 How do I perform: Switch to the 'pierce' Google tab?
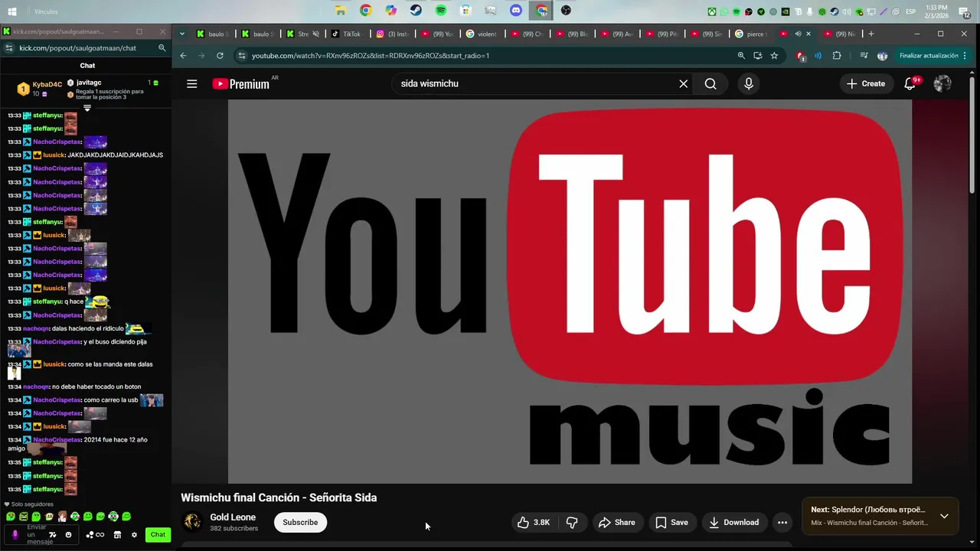pos(750,34)
